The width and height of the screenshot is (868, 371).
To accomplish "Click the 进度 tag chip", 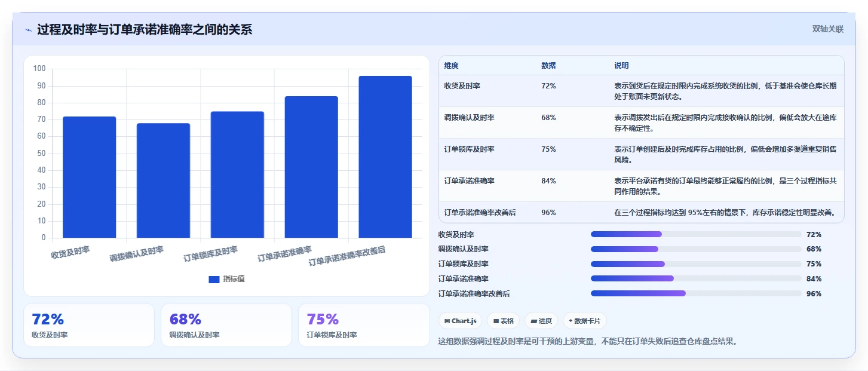I will (x=541, y=321).
